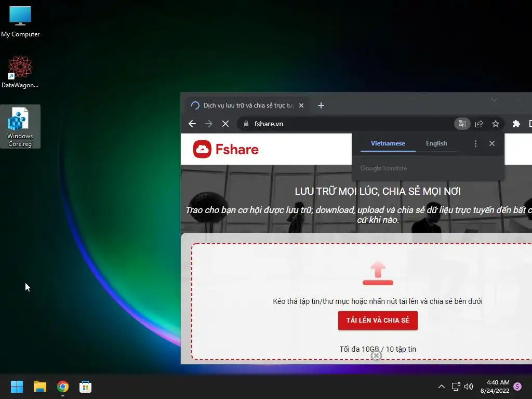Click the share page icon in address bar
This screenshot has width=532, height=399.
click(479, 124)
